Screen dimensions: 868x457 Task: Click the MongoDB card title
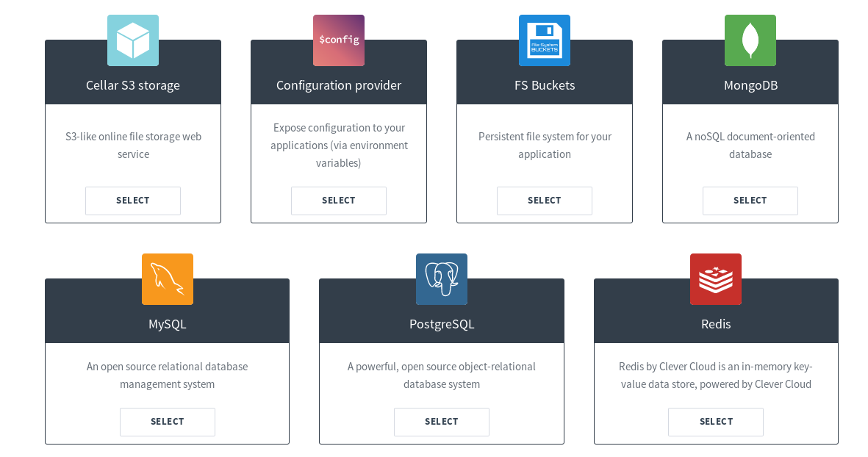[750, 85]
